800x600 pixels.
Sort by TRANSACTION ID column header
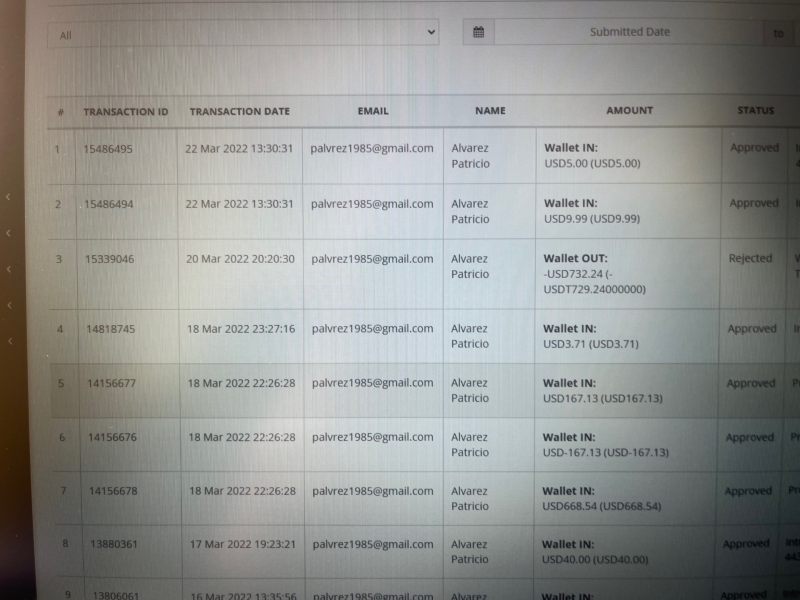[x=126, y=112]
